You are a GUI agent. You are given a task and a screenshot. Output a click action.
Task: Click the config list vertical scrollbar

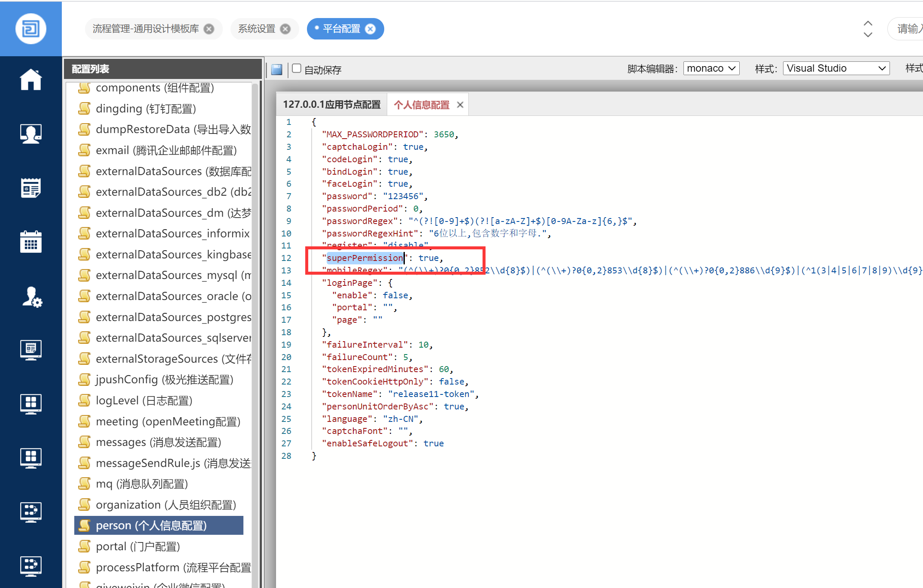coord(255,300)
